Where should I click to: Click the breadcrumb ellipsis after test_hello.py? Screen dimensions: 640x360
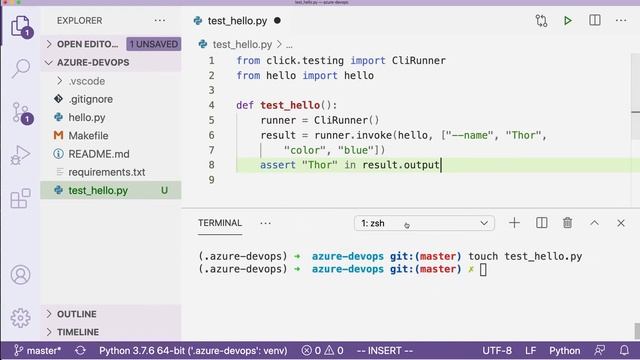click(x=289, y=44)
